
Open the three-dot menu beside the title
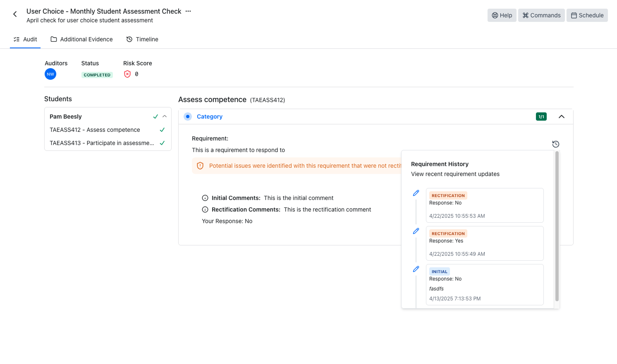tap(188, 11)
